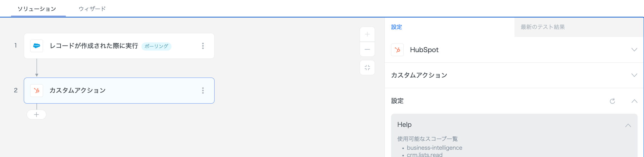The image size is (644, 157).
Task: Open the three-dot menu for the カスタムアクション step
Action: coord(203,91)
